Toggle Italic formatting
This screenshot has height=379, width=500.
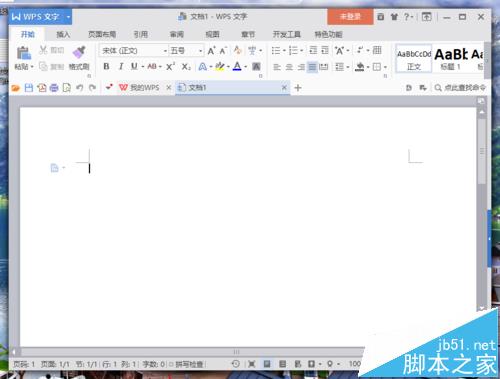click(x=121, y=67)
